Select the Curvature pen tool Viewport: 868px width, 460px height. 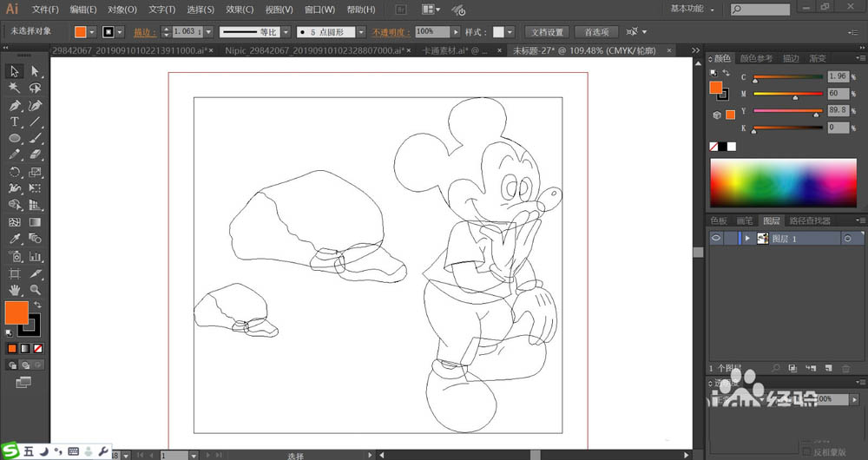35,105
